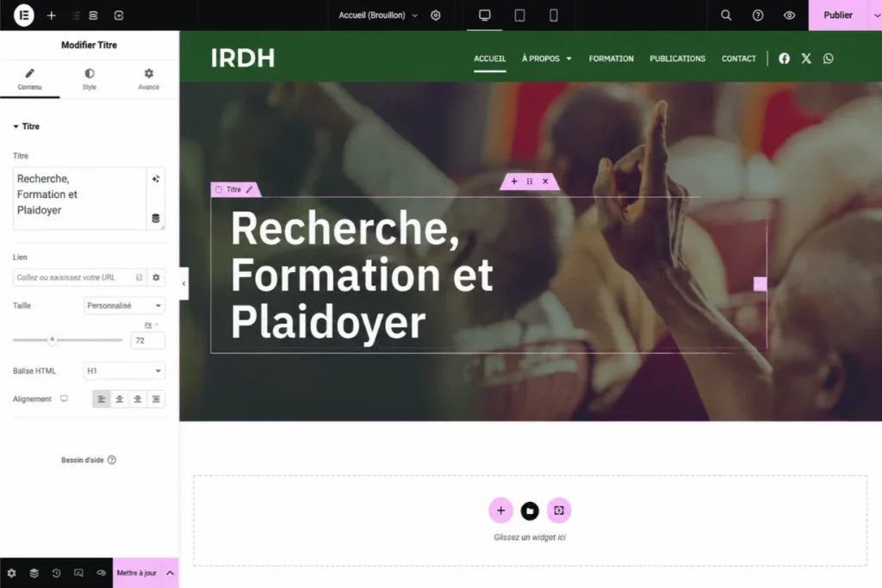Click the PUBLICATIONS menu item

pyautogui.click(x=677, y=59)
